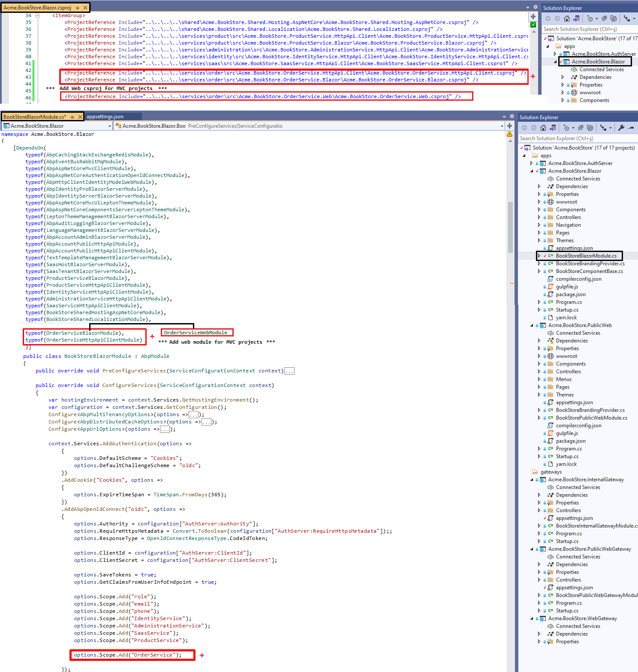Select BookStorePublicWebModule.cs in Solution Explorer
This screenshot has width=638, height=672.
[591, 418]
